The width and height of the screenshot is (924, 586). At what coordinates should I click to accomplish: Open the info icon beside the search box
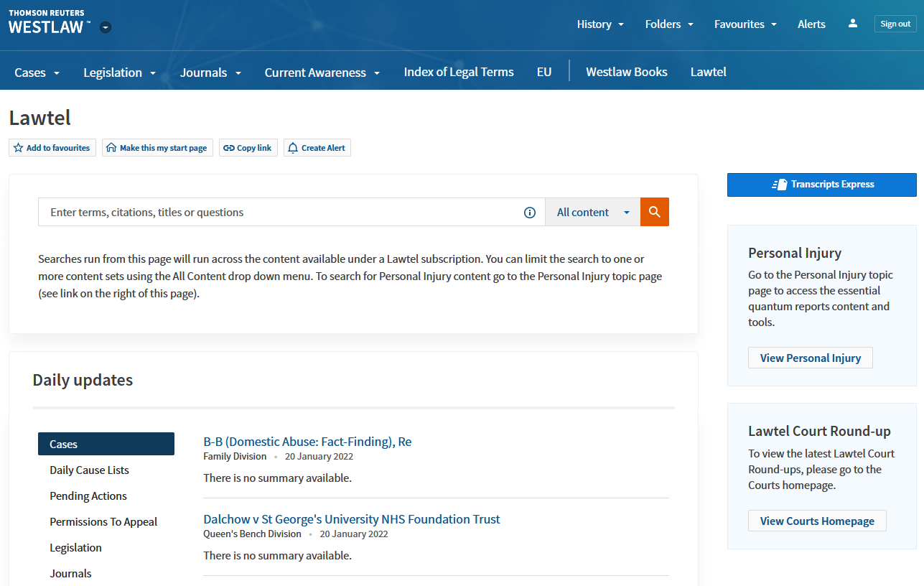tap(530, 212)
